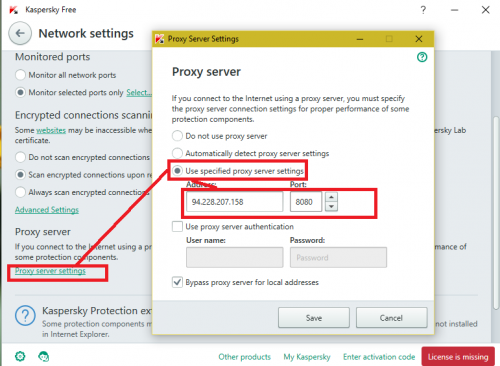Minimize the Kaspersky Free main window
This screenshot has height=366, width=500.
[x=454, y=10]
